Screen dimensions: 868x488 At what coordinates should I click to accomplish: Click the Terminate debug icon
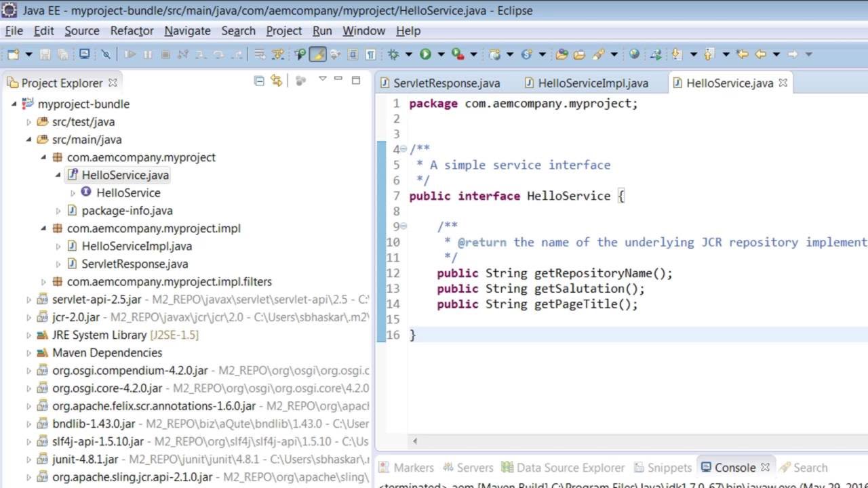pos(165,54)
